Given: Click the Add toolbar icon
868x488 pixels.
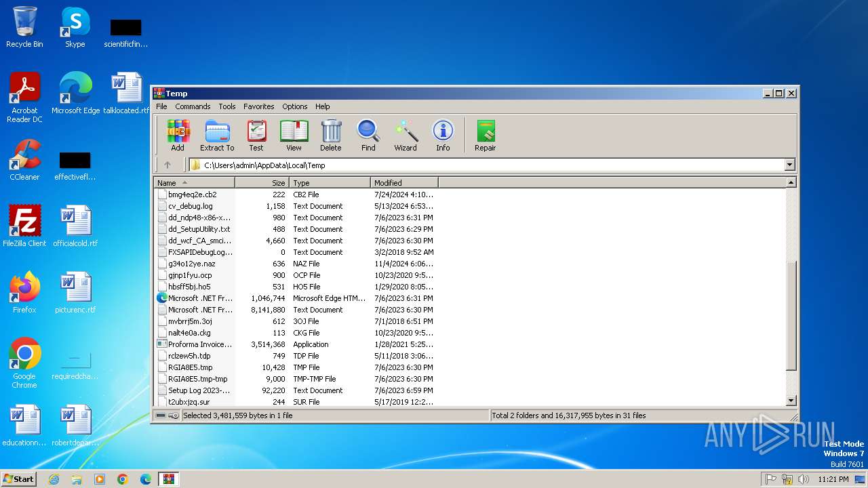Looking at the screenshot, I should pyautogui.click(x=178, y=136).
